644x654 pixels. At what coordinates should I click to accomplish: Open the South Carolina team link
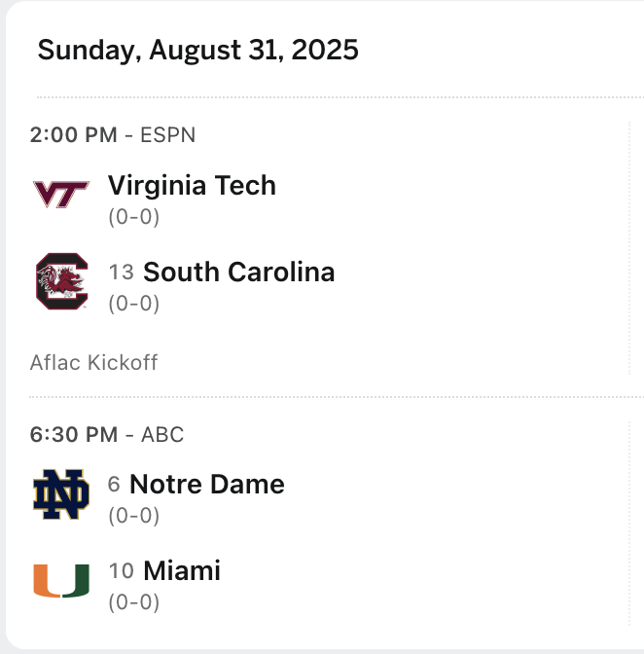(238, 272)
